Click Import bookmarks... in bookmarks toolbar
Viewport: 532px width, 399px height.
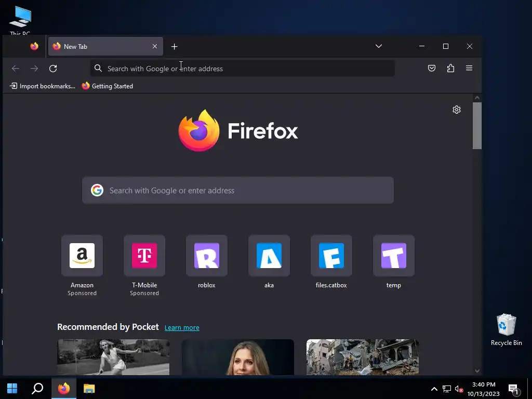coord(43,86)
